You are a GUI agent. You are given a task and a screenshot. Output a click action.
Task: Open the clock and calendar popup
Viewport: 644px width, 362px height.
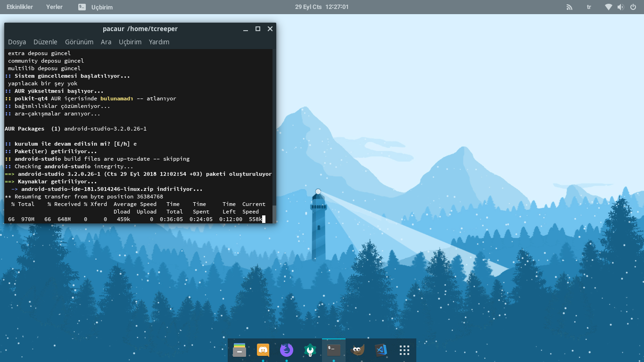click(x=322, y=7)
